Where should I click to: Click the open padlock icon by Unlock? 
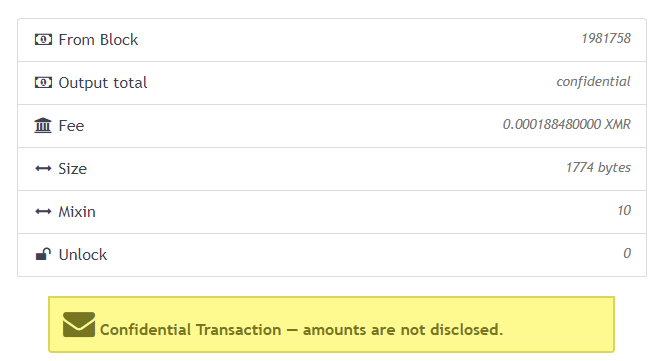[43, 254]
